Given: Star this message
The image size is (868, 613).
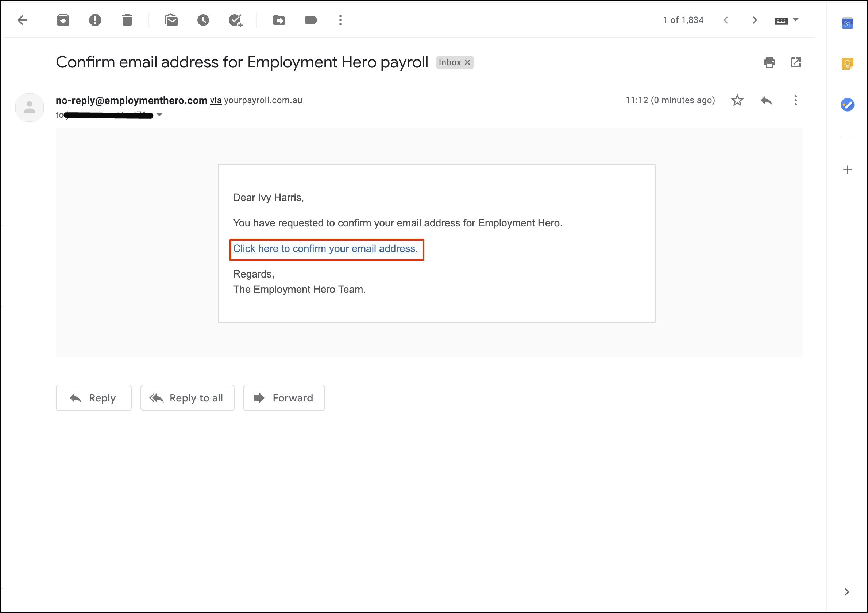Looking at the screenshot, I should [x=737, y=101].
